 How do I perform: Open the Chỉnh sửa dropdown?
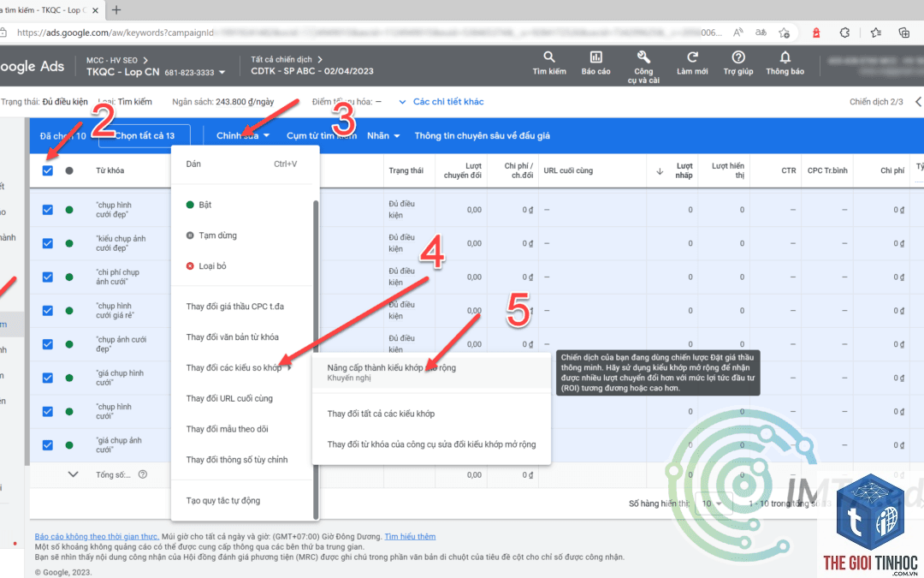pyautogui.click(x=243, y=135)
